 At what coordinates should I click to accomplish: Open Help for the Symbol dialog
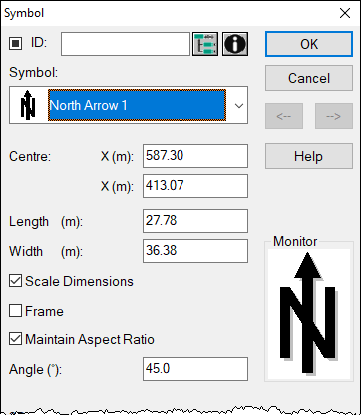[309, 156]
